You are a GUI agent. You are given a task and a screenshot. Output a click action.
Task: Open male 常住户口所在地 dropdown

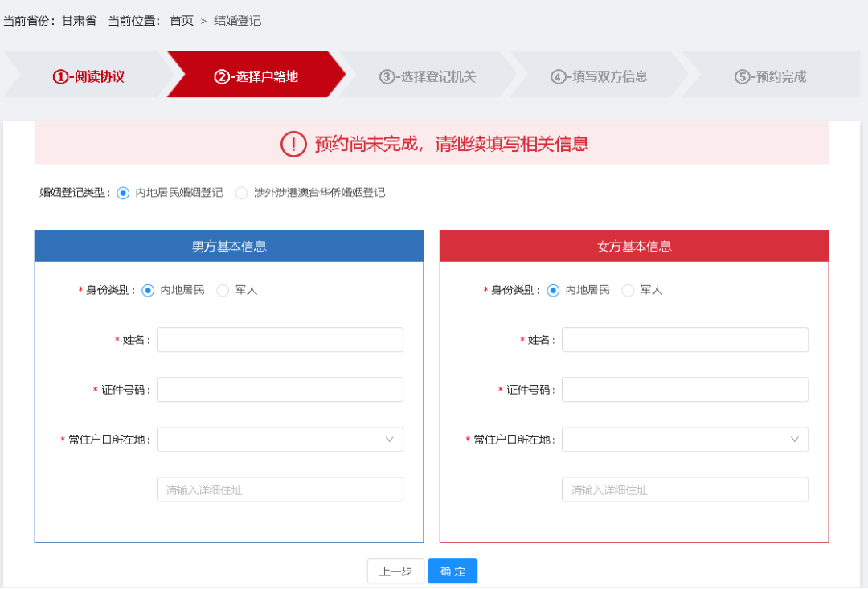tap(280, 440)
